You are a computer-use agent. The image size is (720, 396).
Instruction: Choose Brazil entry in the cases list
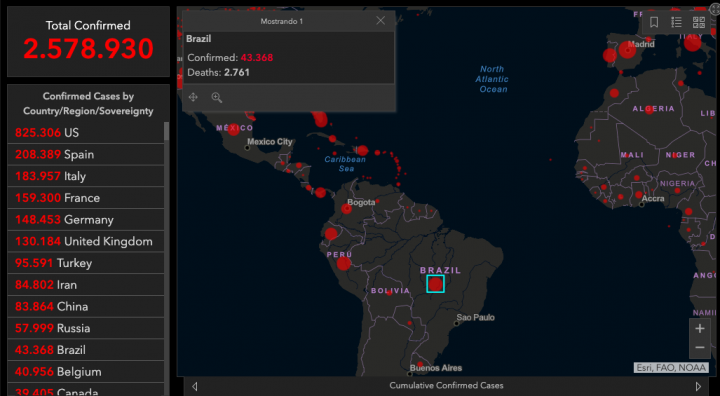pyautogui.click(x=86, y=350)
